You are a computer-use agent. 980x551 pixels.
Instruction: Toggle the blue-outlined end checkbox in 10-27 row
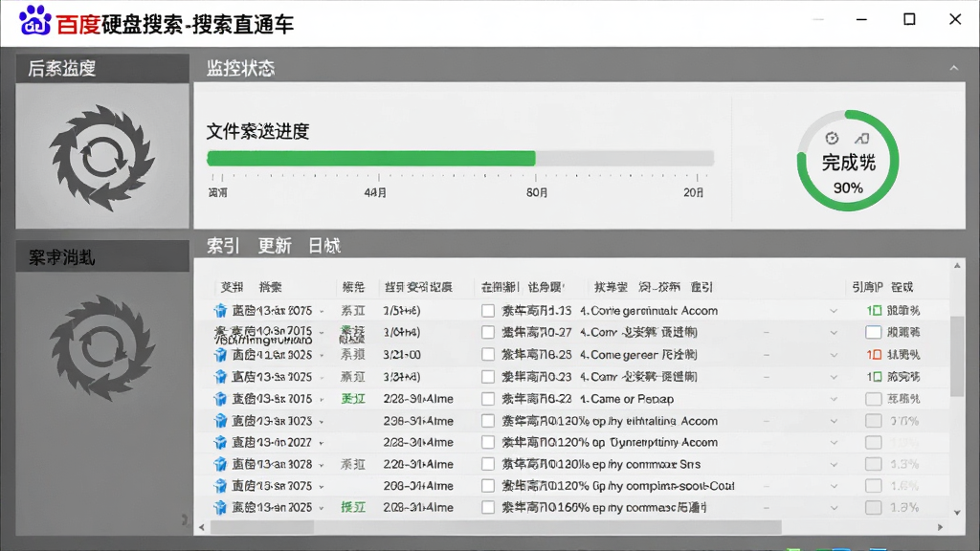(873, 332)
